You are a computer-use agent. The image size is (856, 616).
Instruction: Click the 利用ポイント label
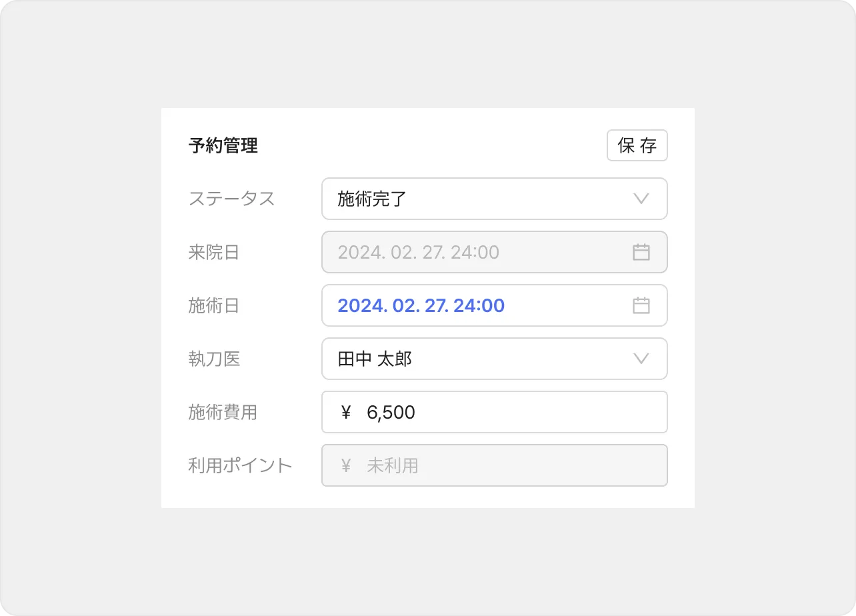click(x=240, y=465)
